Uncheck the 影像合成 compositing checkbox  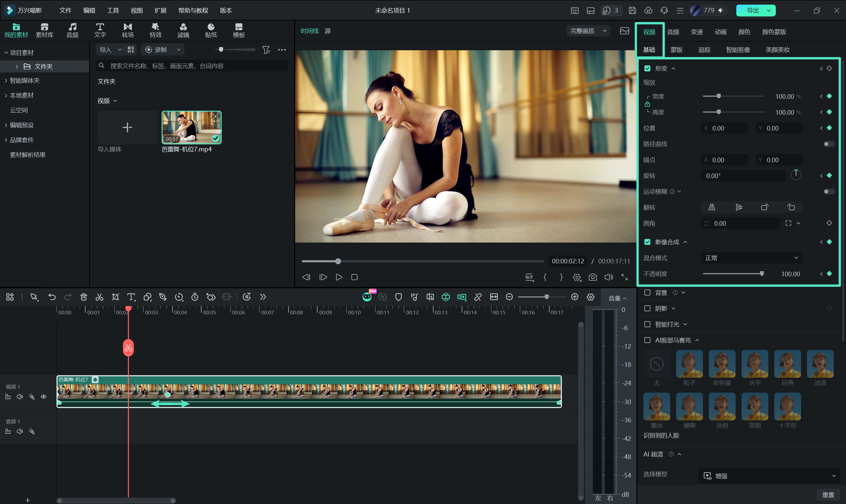647,242
